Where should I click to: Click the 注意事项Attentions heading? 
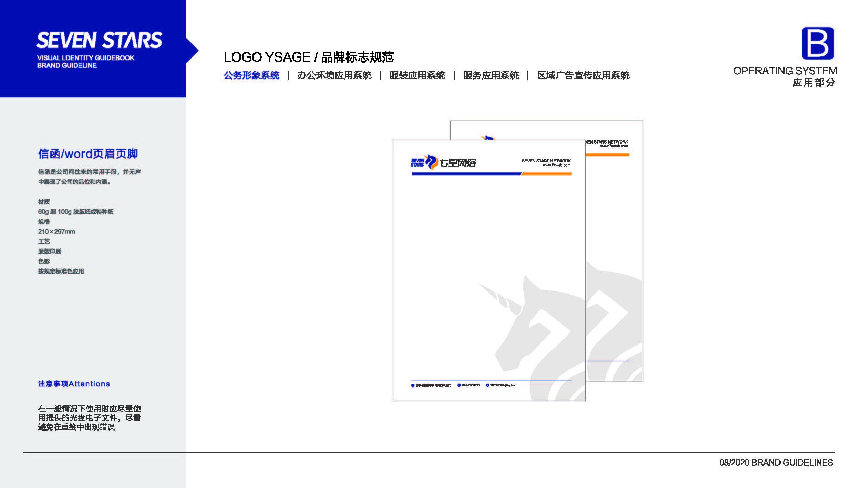[74, 384]
